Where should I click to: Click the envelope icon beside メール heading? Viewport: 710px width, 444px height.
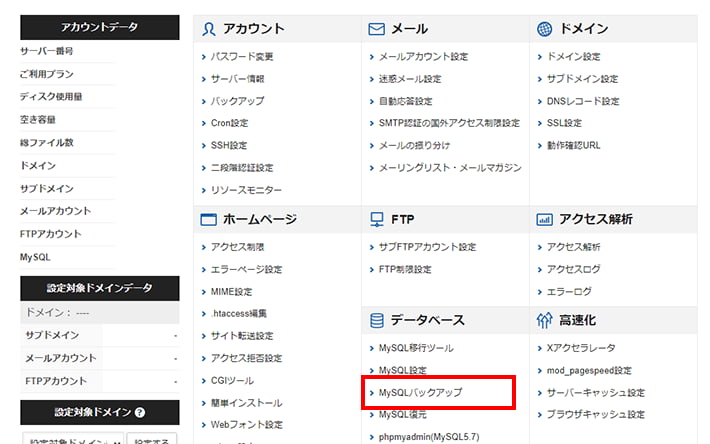[377, 29]
